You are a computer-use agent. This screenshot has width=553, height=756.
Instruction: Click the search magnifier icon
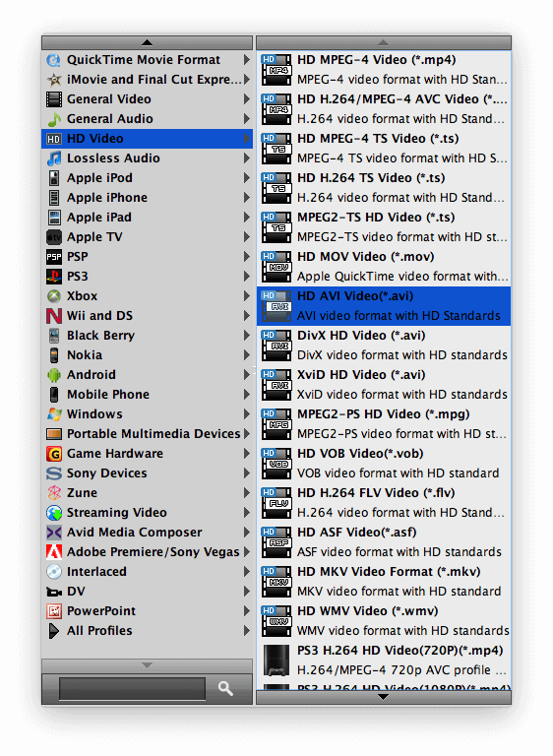click(x=225, y=688)
